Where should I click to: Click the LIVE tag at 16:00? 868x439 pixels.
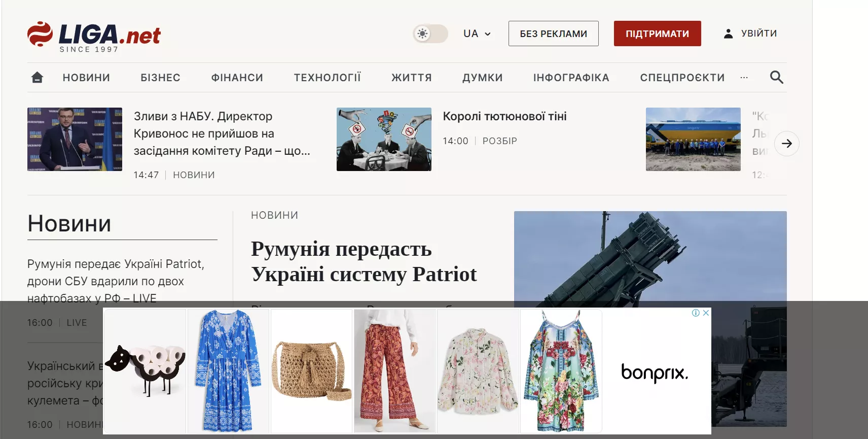(77, 323)
